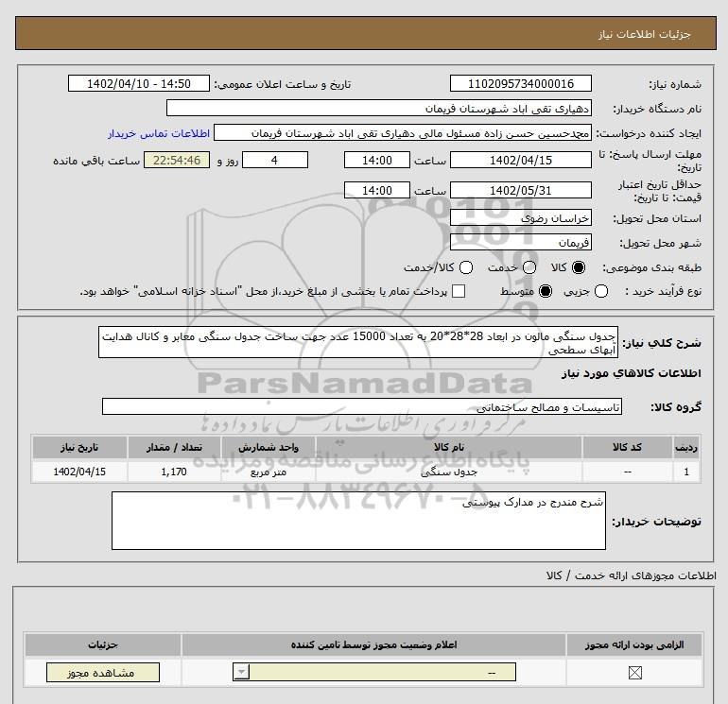Screen dimensions: 728x704
Task: Choose متوسط purchase process type
Action: tap(546, 291)
